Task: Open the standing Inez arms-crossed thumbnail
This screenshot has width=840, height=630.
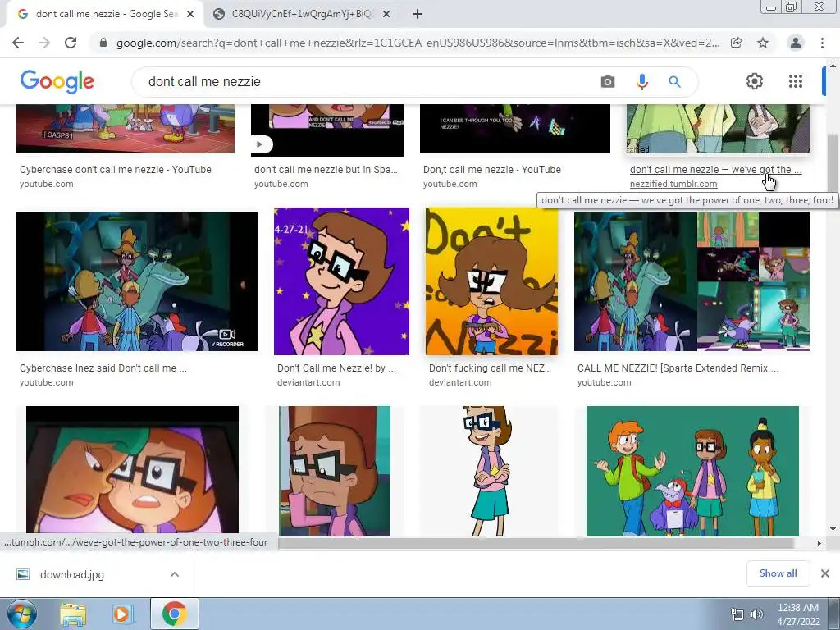Action: click(x=489, y=471)
